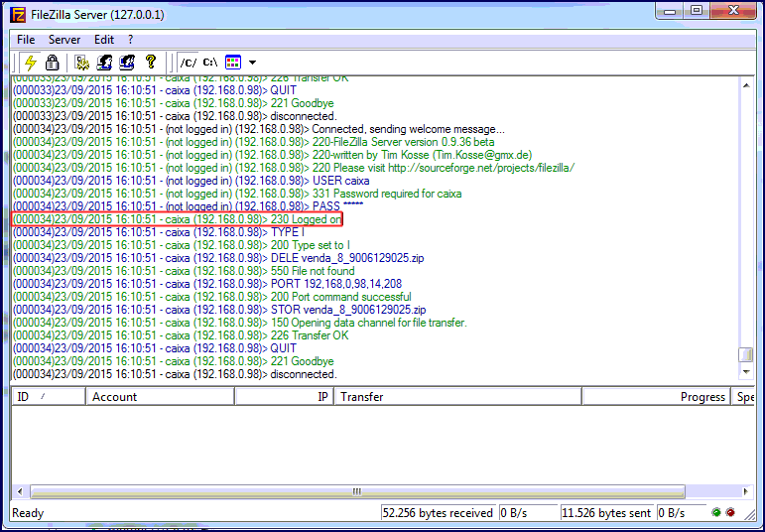Sort connections by IP column header
Viewport: 765px width, 532px height.
[285, 397]
